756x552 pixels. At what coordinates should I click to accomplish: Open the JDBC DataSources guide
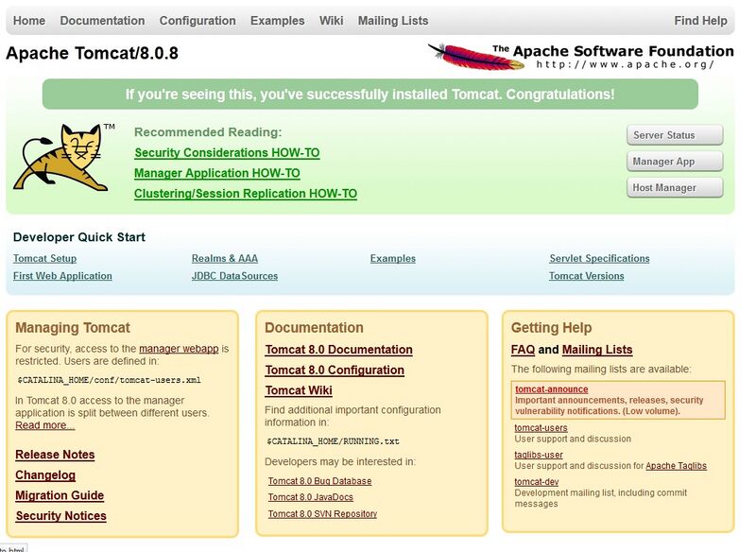coord(234,275)
